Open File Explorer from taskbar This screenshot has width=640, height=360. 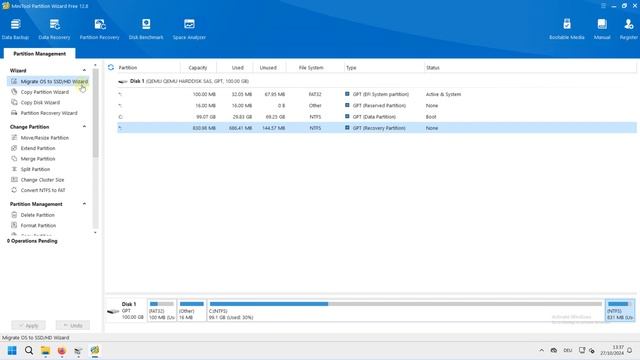coord(45,350)
